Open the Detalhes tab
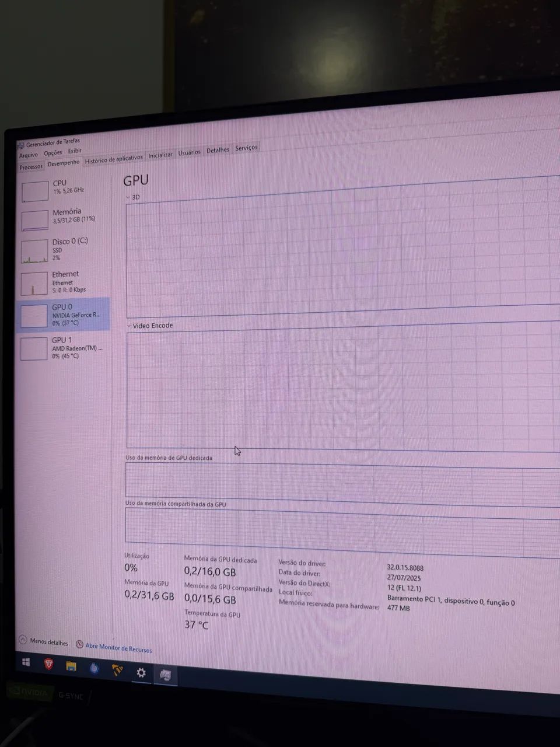The height and width of the screenshot is (747, 560). (x=218, y=150)
